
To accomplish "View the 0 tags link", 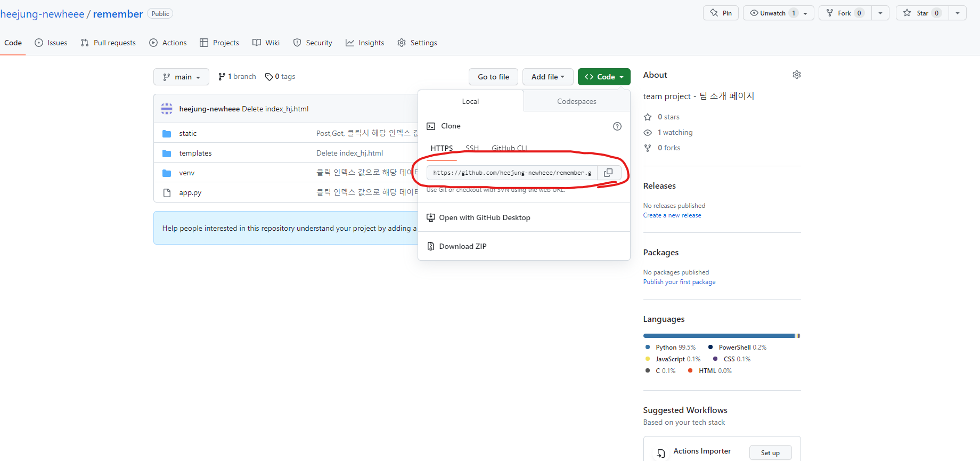I will (280, 77).
